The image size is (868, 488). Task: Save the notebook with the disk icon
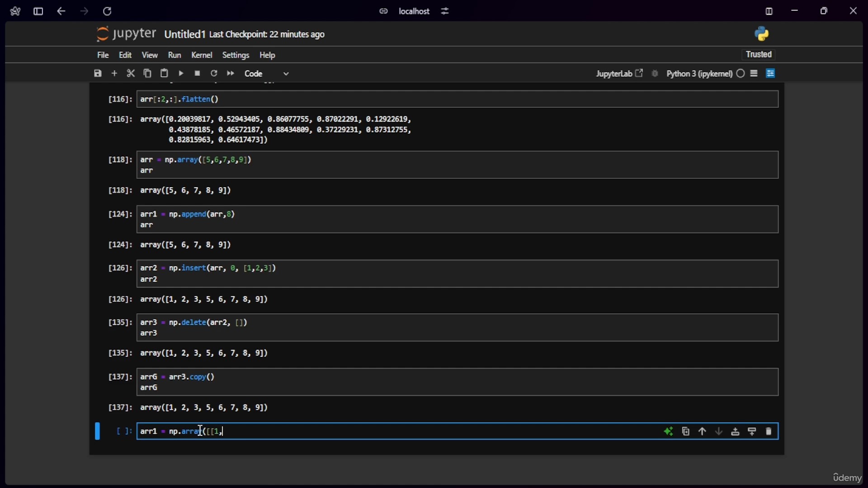[98, 73]
